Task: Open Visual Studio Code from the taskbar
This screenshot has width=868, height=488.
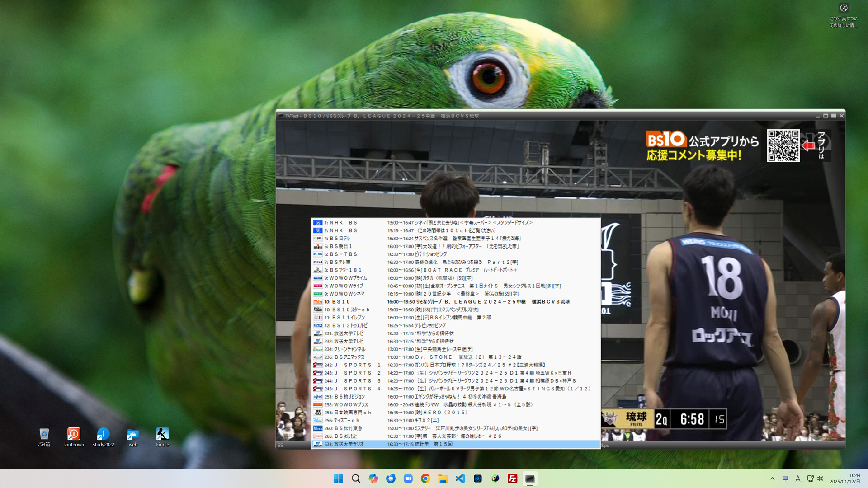Action: click(x=460, y=479)
